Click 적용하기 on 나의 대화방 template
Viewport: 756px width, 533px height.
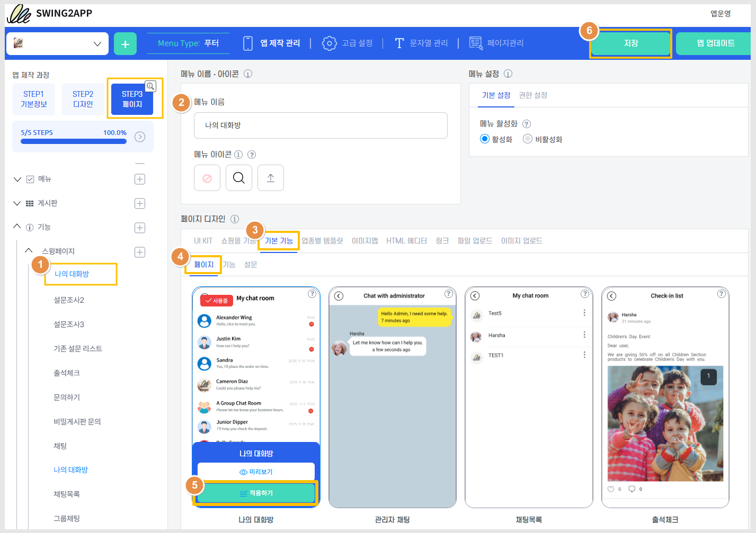[x=256, y=493]
